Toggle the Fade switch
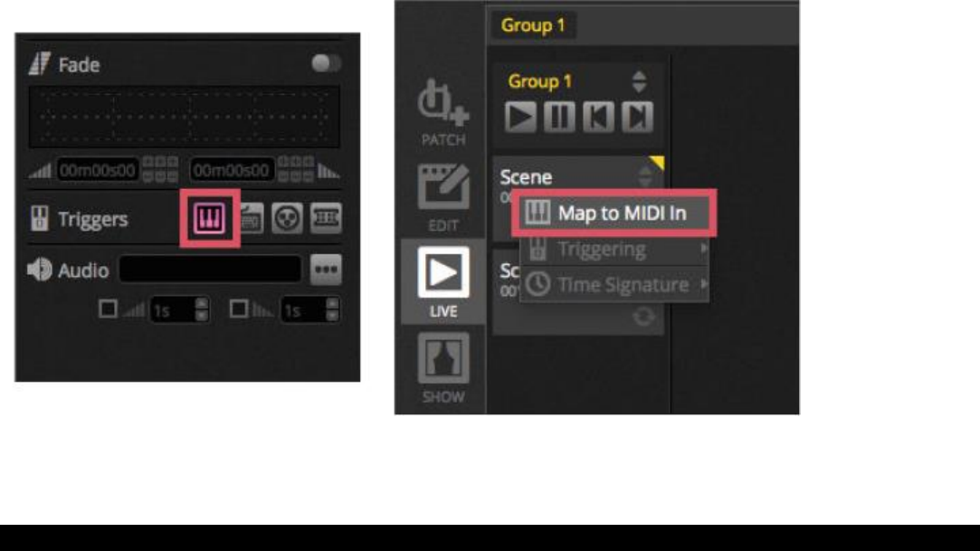This screenshot has height=551, width=980. tap(327, 63)
